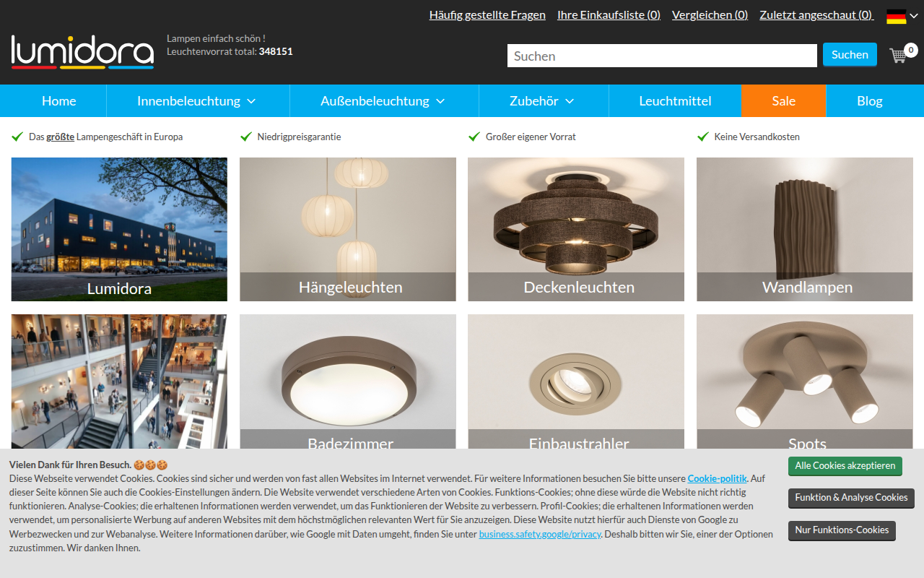Open the Deckenleuchten category tile
Image resolution: width=924 pixels, height=578 pixels.
[x=576, y=229]
